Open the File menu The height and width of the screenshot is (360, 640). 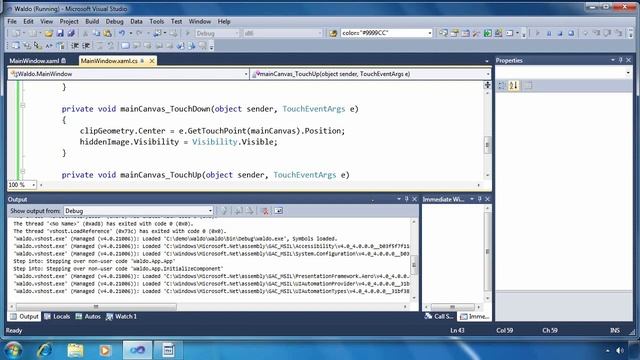(12, 21)
